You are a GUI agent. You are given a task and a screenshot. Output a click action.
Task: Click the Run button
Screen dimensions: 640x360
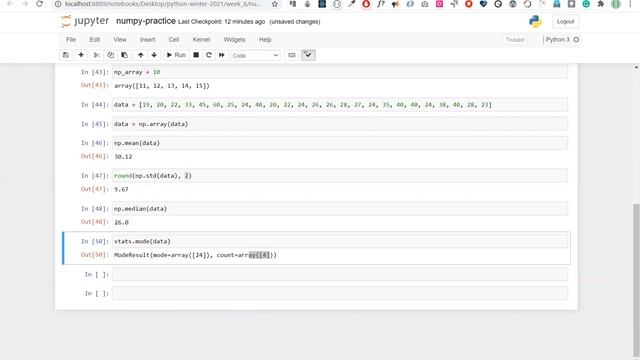pyautogui.click(x=176, y=55)
